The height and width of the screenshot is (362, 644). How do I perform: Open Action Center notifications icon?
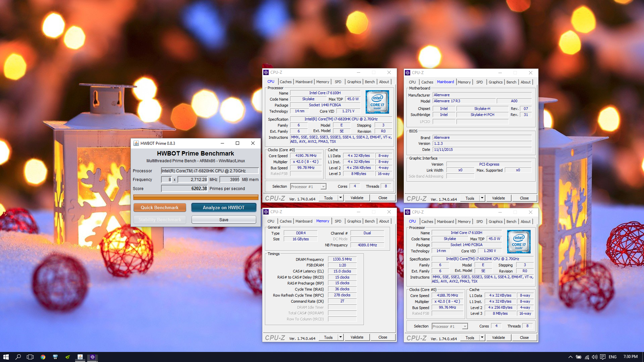pos(603,357)
